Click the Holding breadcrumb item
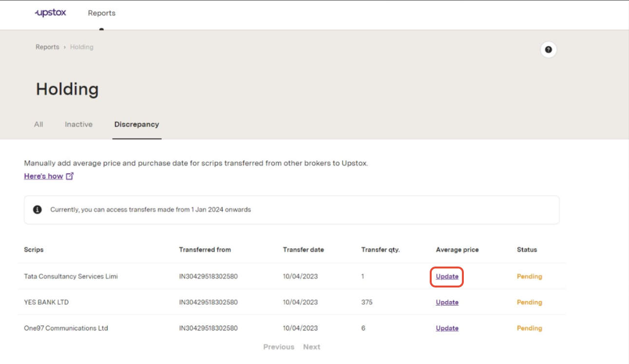The height and width of the screenshot is (364, 629). click(81, 47)
